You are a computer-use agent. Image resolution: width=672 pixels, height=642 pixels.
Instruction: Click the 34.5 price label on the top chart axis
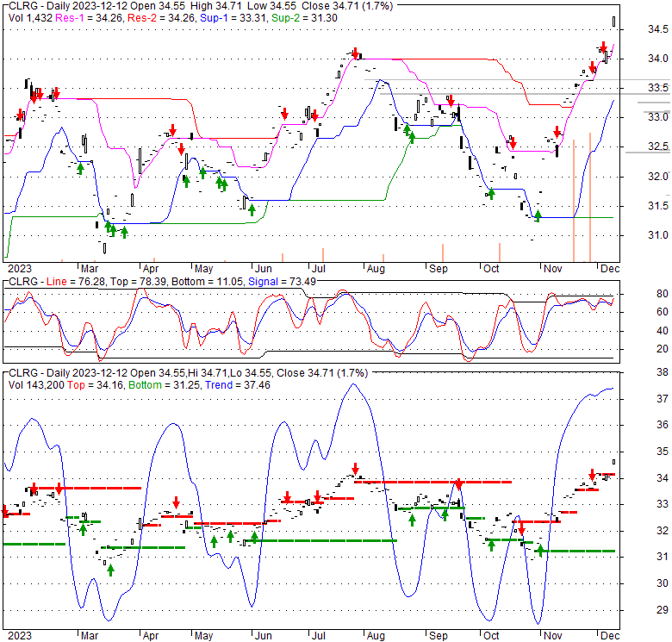click(658, 29)
